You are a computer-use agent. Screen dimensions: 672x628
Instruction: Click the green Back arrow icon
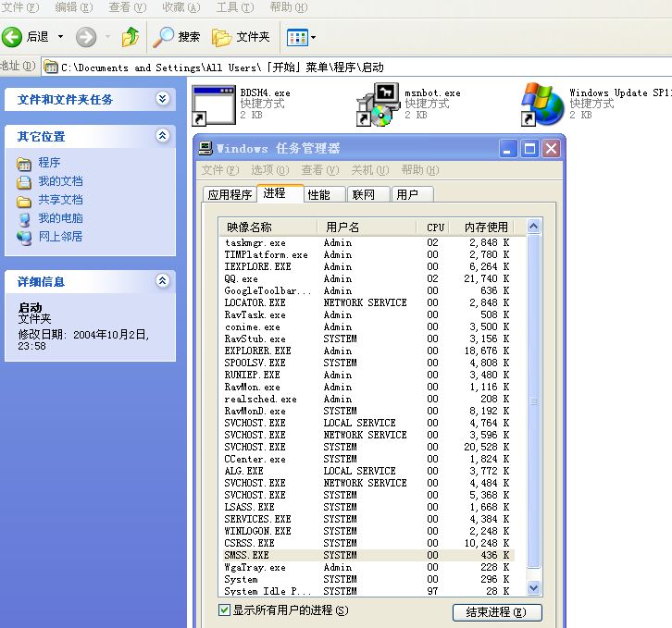point(12,37)
